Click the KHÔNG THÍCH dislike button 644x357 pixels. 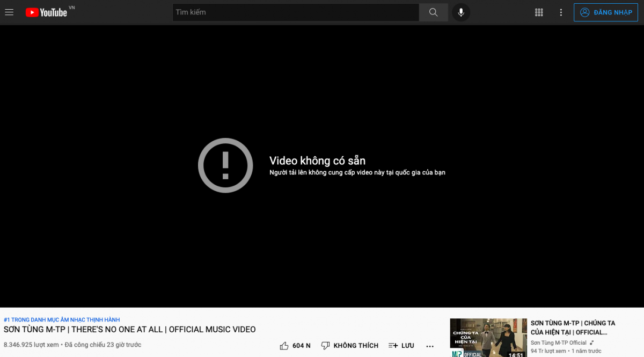point(349,346)
